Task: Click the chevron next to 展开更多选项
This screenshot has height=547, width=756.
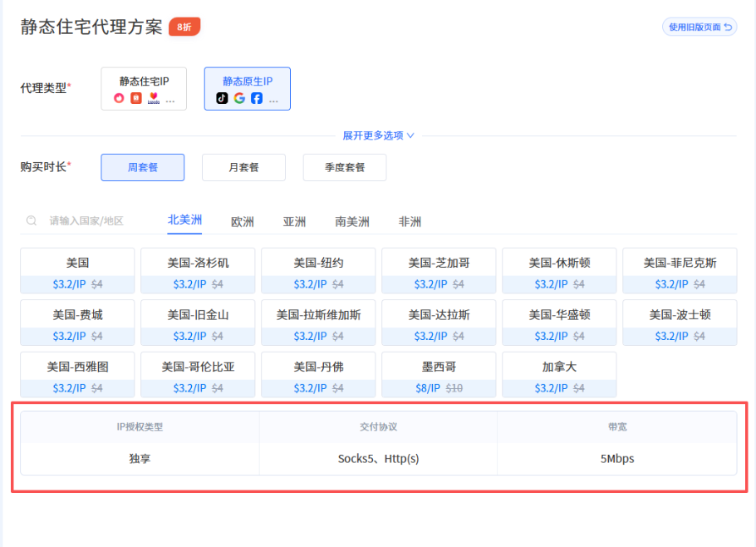Action: pos(410,136)
